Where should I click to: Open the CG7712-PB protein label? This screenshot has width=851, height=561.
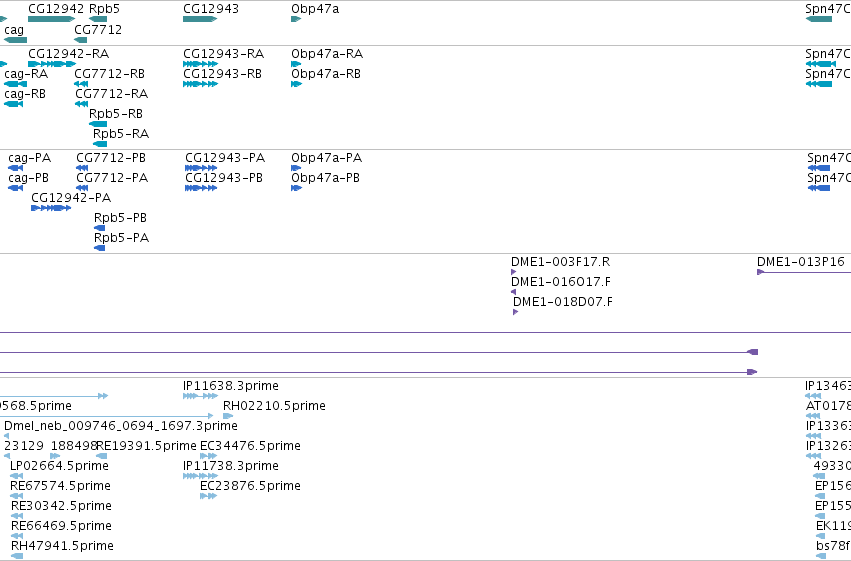pyautogui.click(x=111, y=158)
